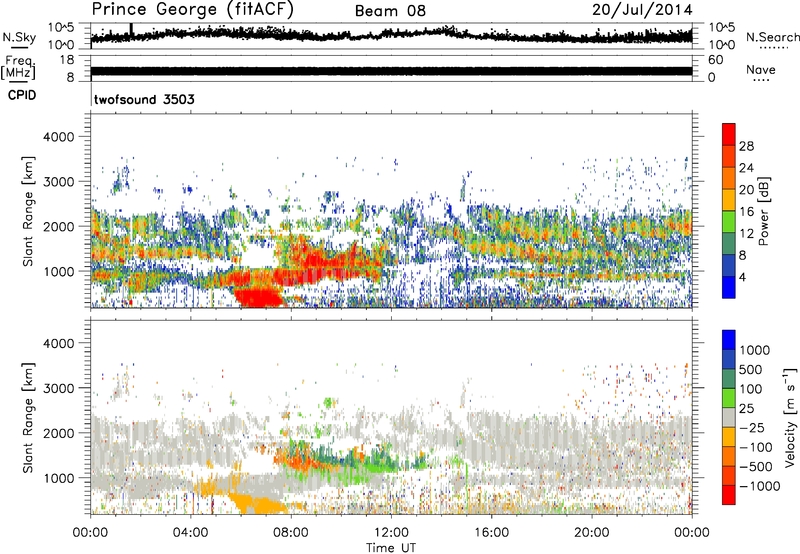Click the 'N.Search' legend label
The image size is (800, 554).
pos(772,37)
